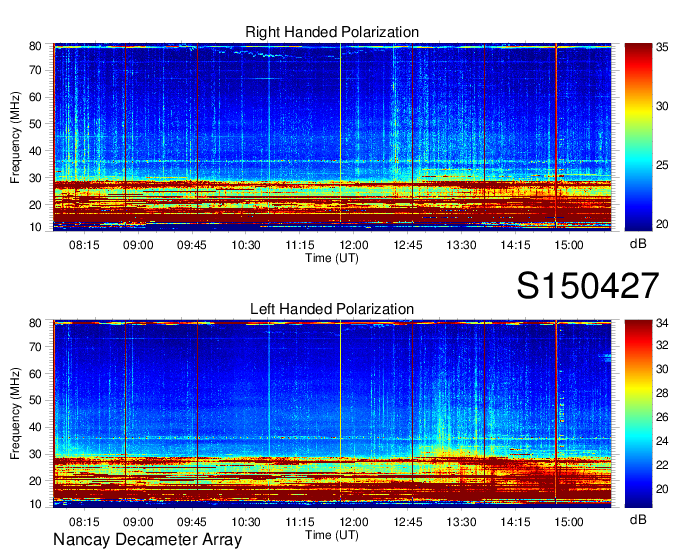Click the 35 tick on the upper color bar

pyautogui.click(x=662, y=47)
